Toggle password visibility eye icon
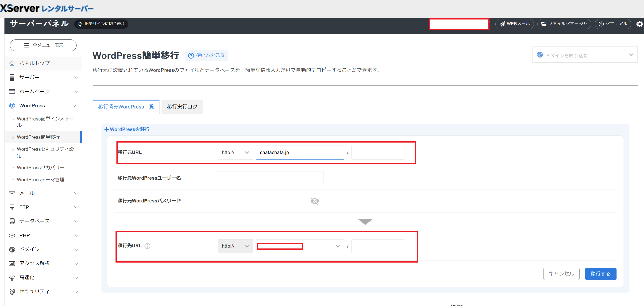 315,201
